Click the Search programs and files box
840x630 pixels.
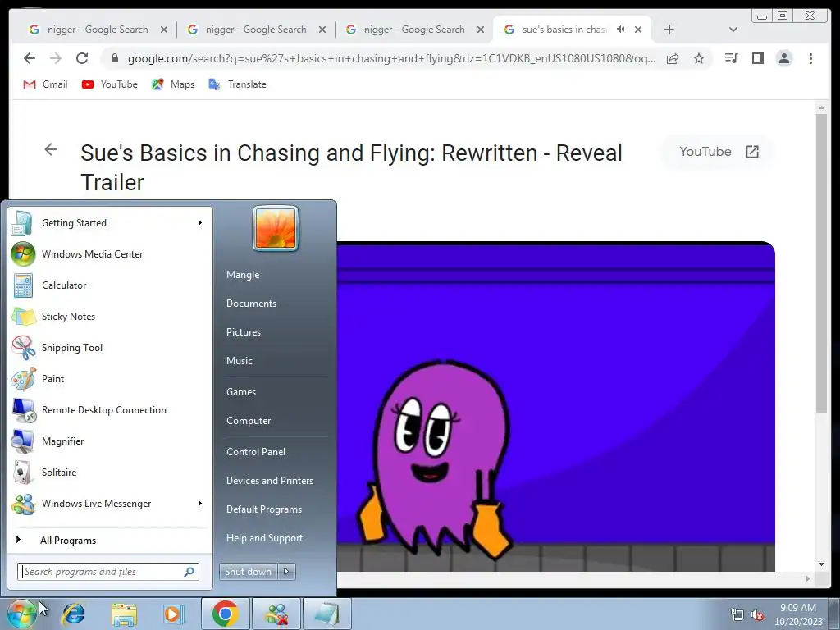point(108,572)
